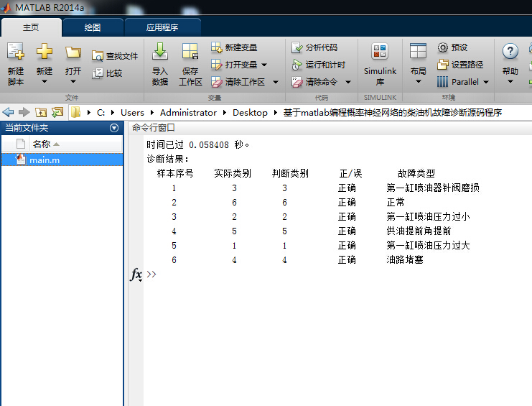Click Open Variable (打开变量)
The image size is (532, 406).
[234, 65]
